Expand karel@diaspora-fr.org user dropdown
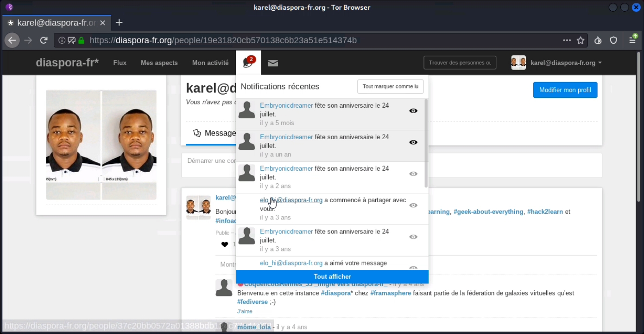The height and width of the screenshot is (334, 644). point(556,63)
